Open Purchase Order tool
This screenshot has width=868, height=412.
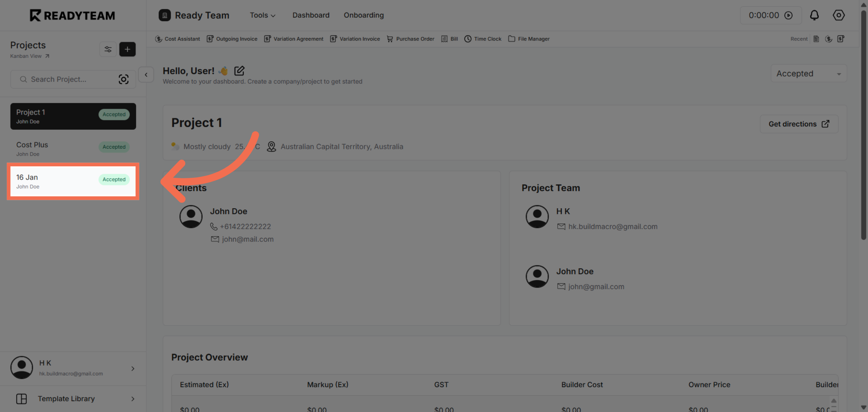tap(410, 39)
